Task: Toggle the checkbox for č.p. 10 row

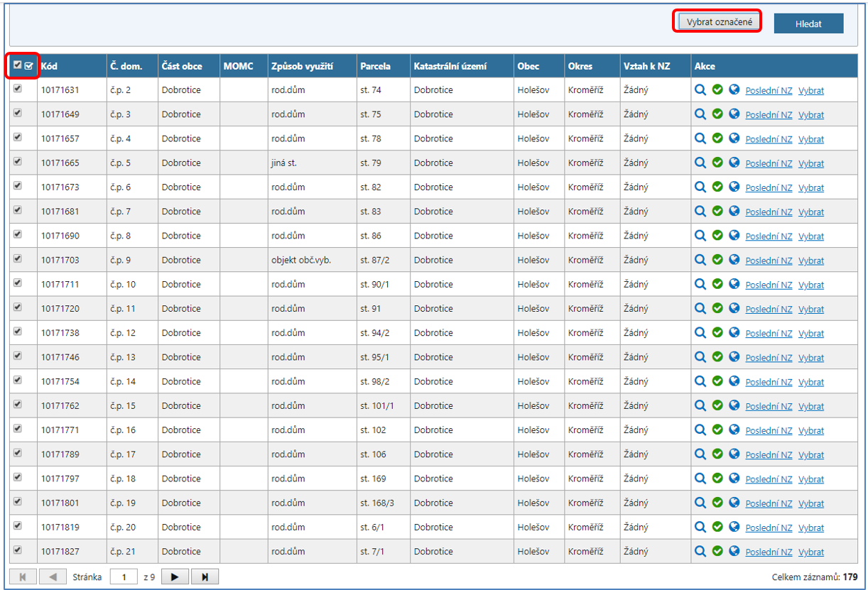Action: point(18,283)
